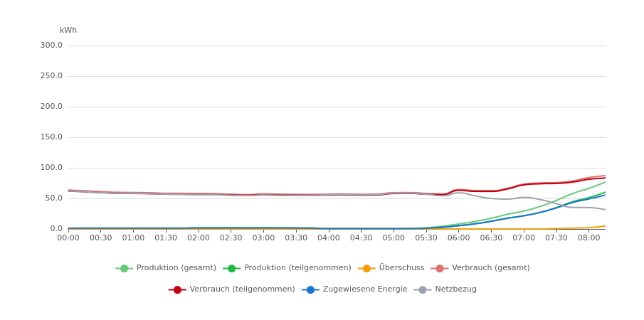
Task: Click the light green Produktion (gesamt) marker
Action: (124, 268)
